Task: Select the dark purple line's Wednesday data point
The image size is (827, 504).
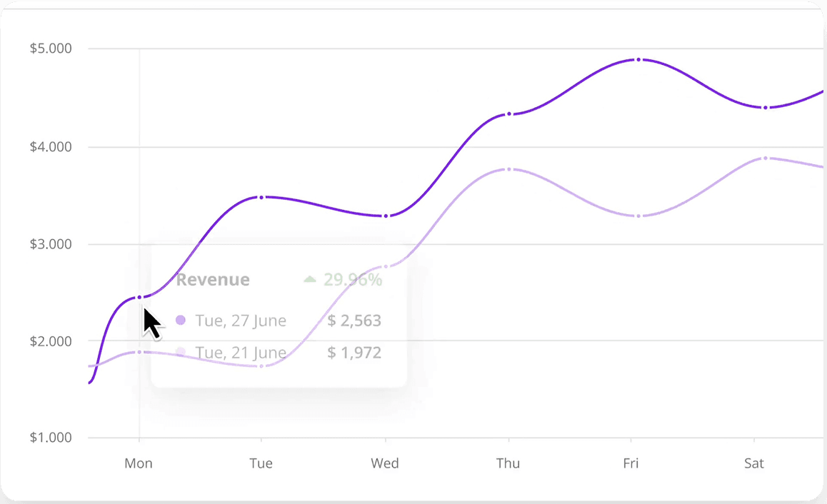Action: coord(386,216)
